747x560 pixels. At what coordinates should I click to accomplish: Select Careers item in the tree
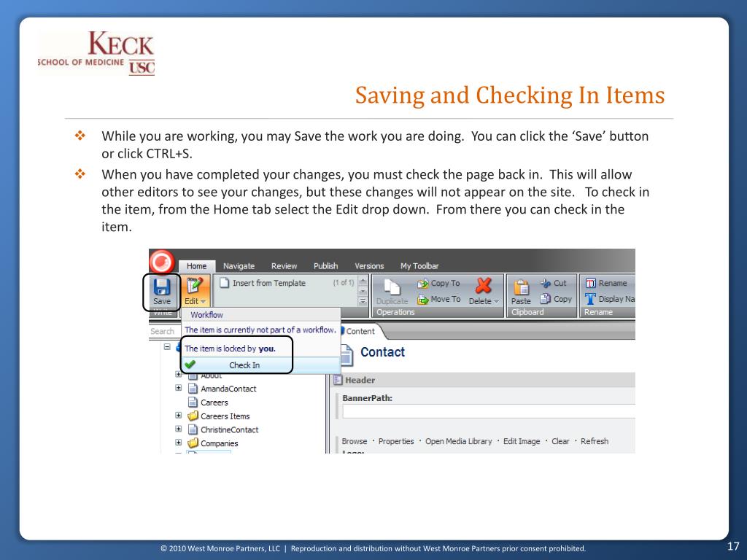pos(214,402)
